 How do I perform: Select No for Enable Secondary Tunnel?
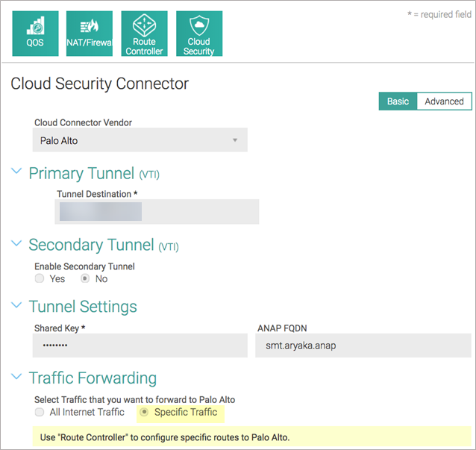(x=85, y=278)
